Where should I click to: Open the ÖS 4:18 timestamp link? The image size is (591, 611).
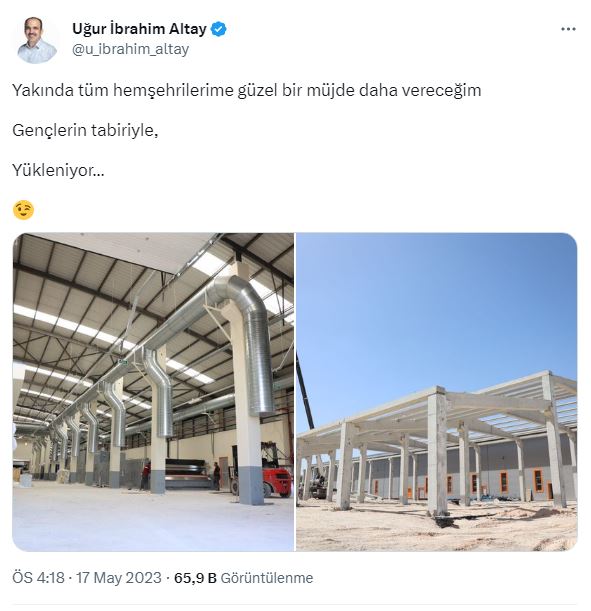(38, 577)
